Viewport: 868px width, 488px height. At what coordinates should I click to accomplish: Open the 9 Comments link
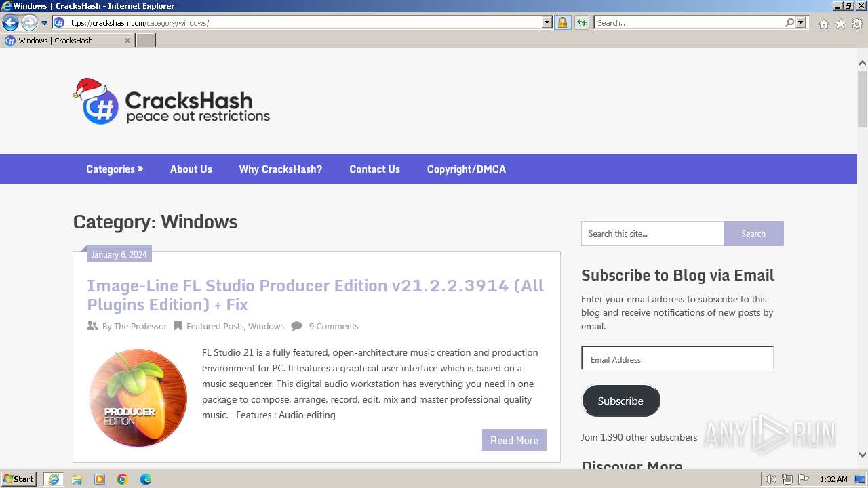tap(334, 326)
